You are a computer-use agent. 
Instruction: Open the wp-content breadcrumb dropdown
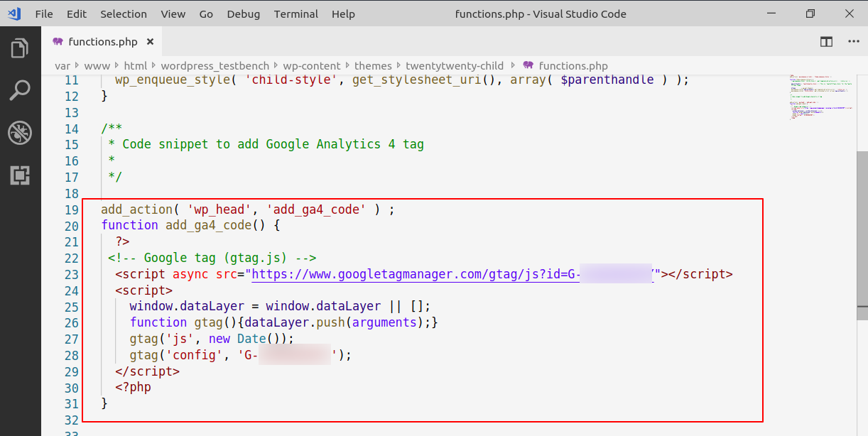pyautogui.click(x=312, y=65)
